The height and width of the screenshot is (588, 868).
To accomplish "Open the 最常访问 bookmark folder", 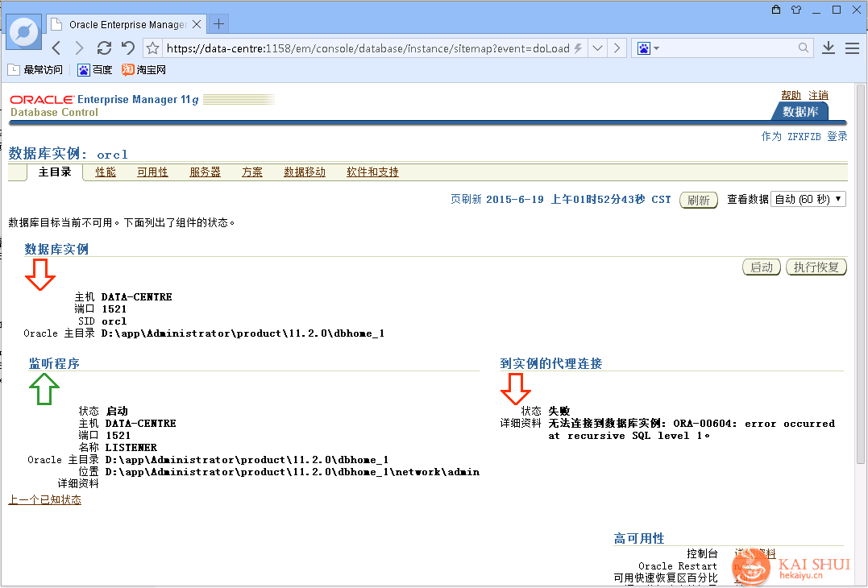I will point(35,70).
